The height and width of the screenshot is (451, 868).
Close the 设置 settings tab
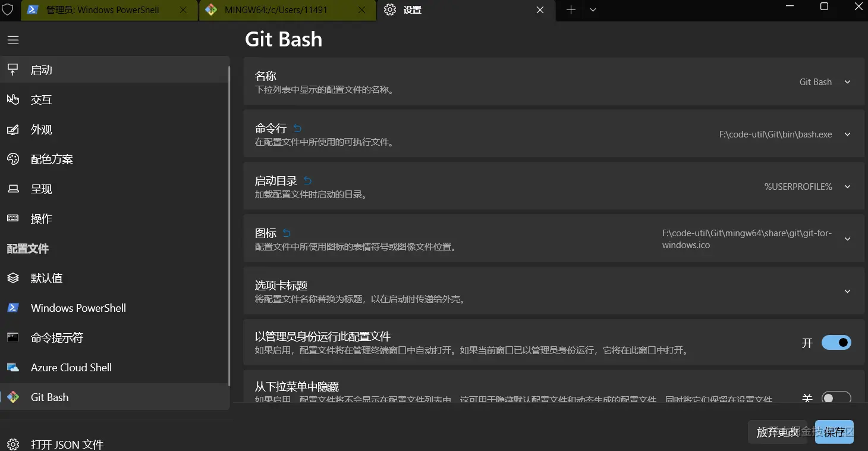(x=540, y=10)
